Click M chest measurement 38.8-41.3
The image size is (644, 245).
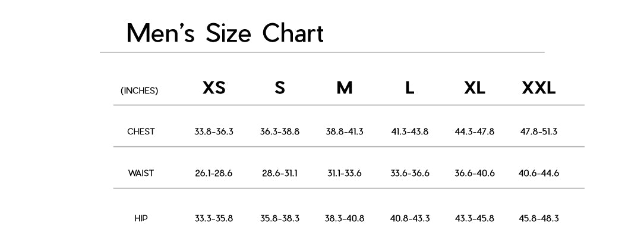coord(345,131)
